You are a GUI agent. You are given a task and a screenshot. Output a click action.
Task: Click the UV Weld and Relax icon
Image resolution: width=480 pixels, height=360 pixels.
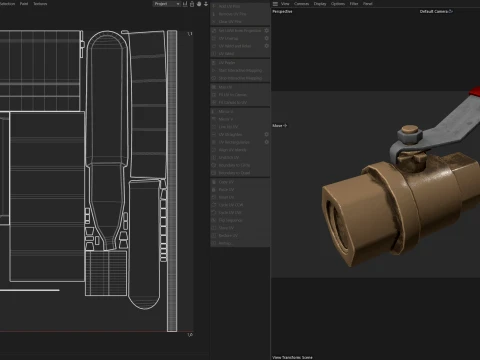214,46
